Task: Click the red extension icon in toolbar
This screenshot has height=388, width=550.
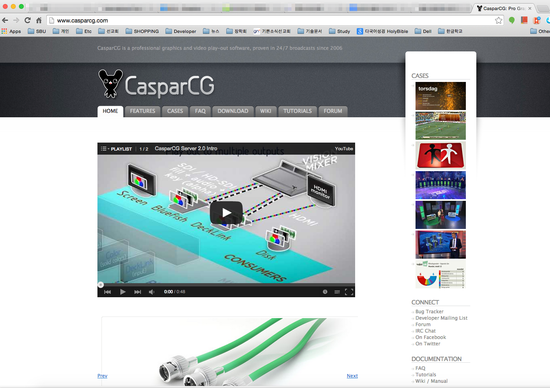Action: [524, 20]
